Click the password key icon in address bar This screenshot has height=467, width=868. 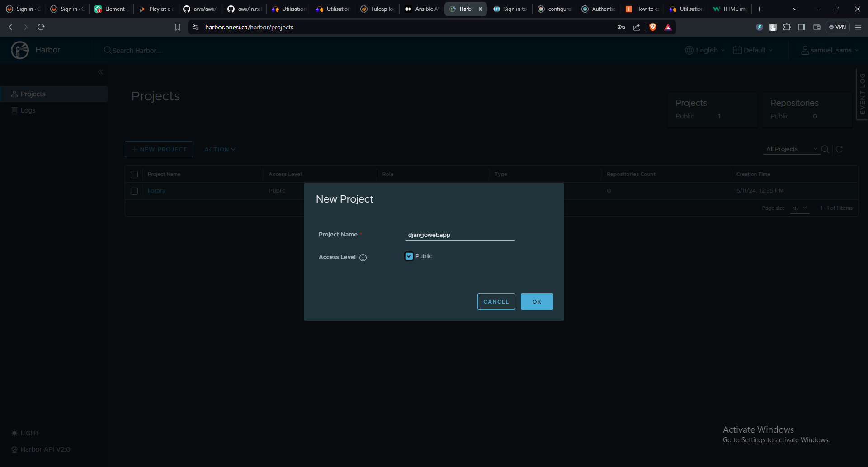(x=621, y=27)
